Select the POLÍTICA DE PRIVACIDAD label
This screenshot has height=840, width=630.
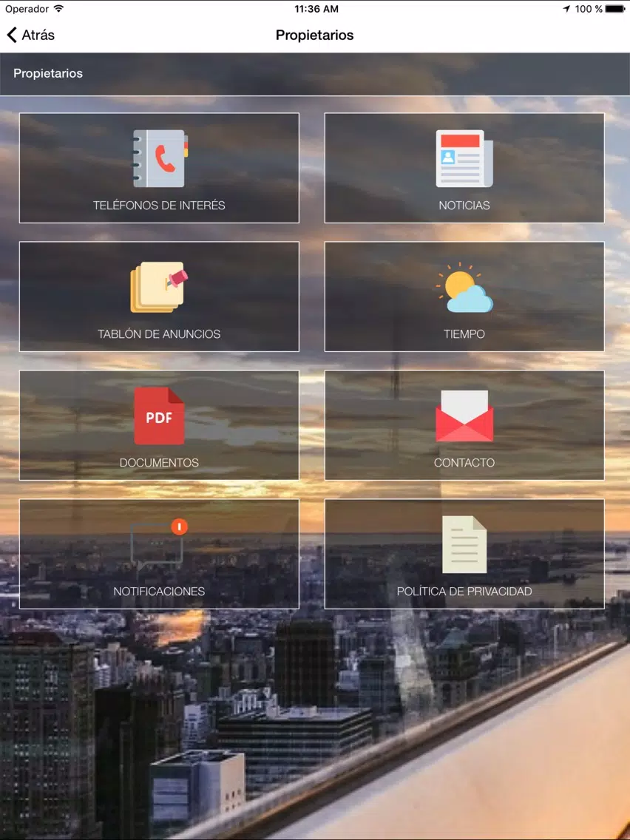coord(464,591)
